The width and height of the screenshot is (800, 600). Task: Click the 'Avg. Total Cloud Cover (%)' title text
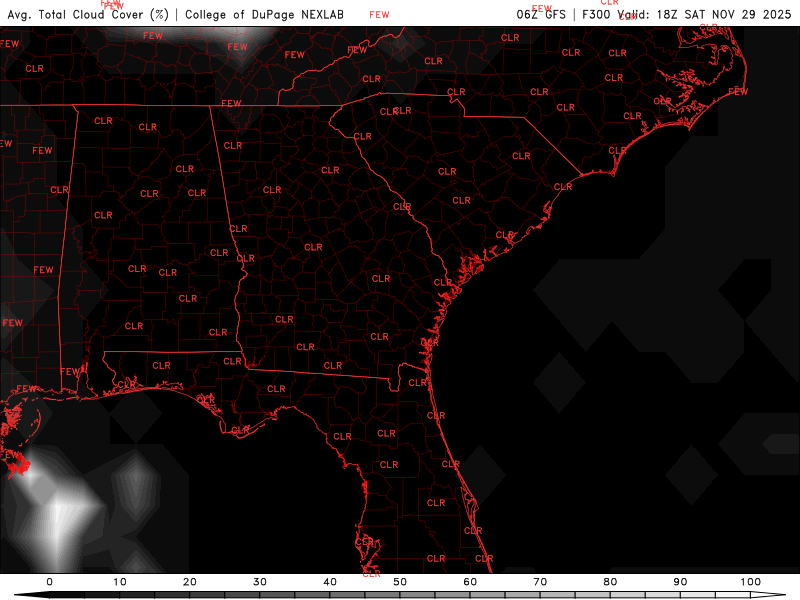(x=88, y=14)
